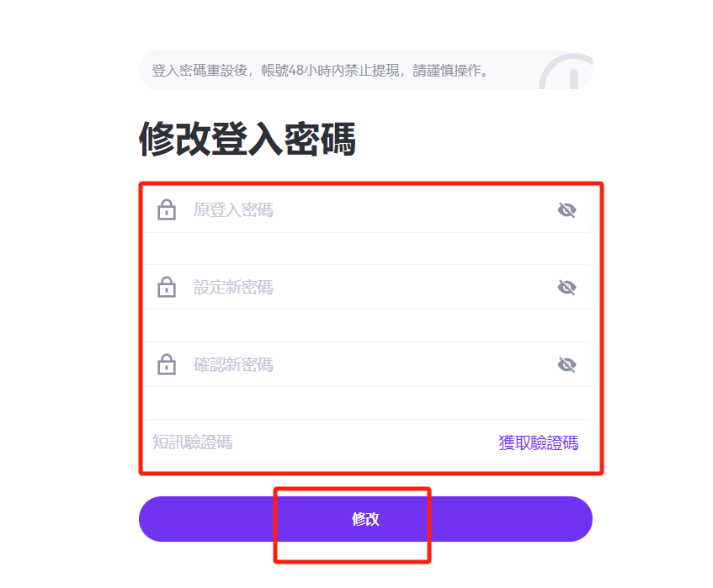
Task: Select the 設定新密碼 input field
Action: click(x=367, y=287)
